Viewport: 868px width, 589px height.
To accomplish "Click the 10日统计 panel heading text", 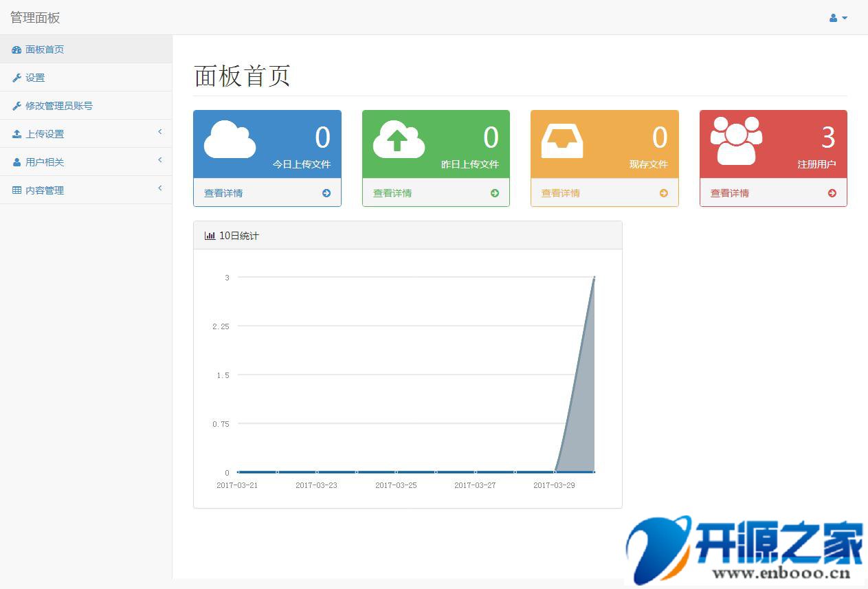I will coord(239,236).
